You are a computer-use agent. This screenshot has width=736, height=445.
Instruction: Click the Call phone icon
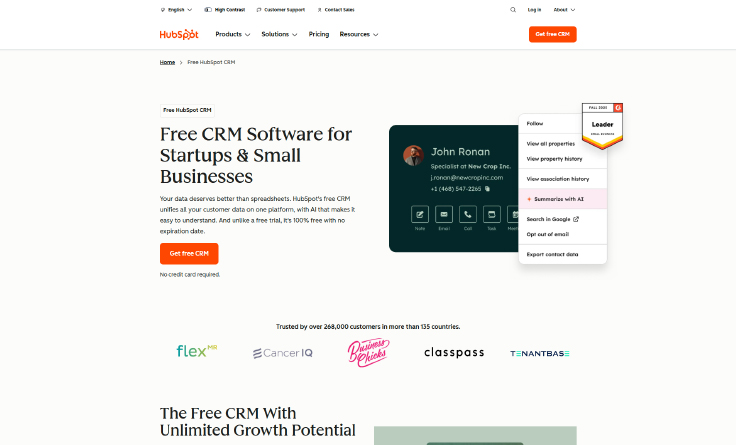(468, 215)
